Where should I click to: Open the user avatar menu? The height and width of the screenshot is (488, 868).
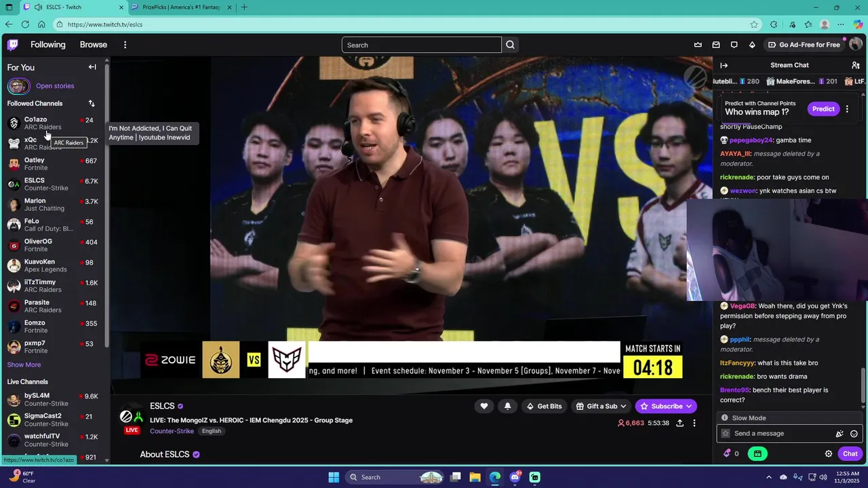[855, 45]
